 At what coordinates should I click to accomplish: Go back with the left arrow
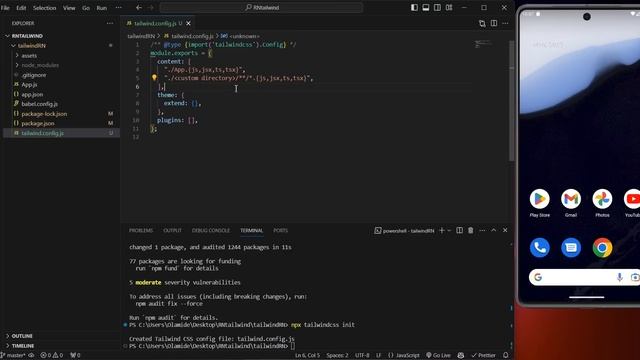[x=139, y=7]
